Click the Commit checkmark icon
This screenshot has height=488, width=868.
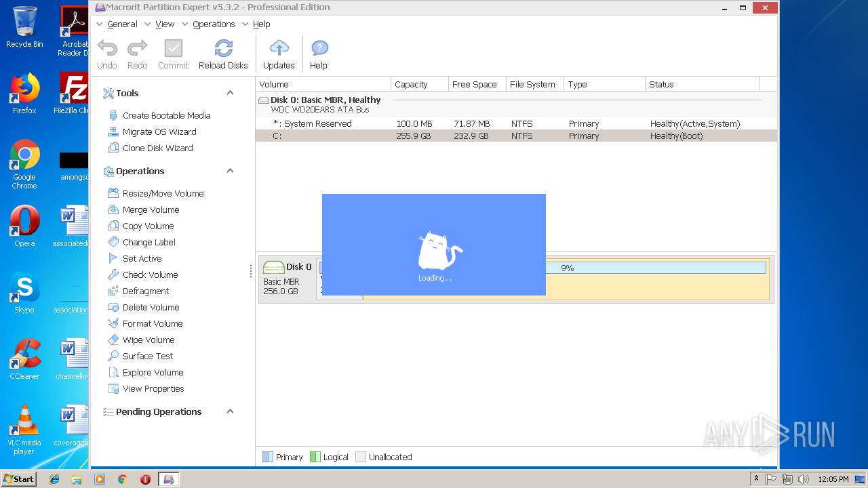tap(174, 48)
